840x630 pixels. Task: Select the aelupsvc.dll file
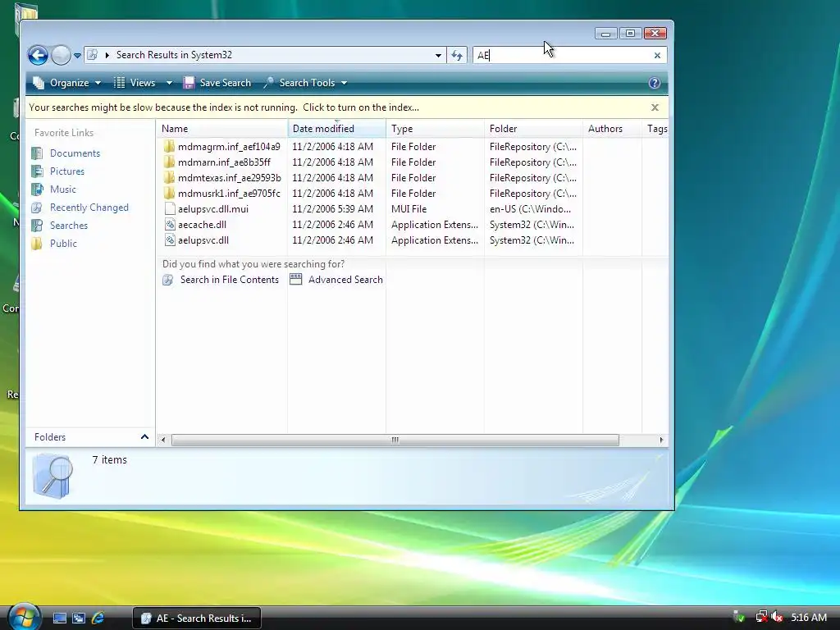(203, 240)
